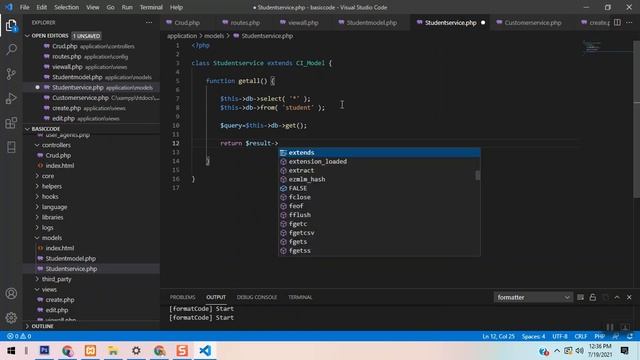The height and width of the screenshot is (360, 640).
Task: Click the status bar notifications sync icon
Action: pyautogui.click(x=630, y=336)
